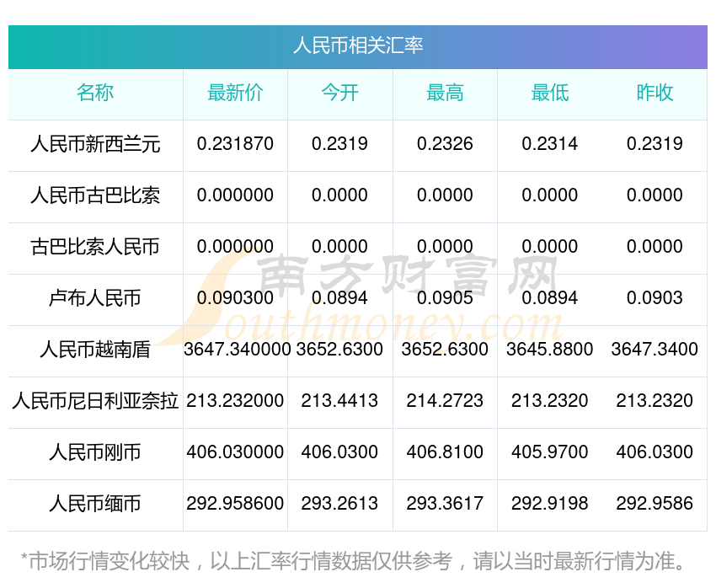Click low value 405.9700
Viewport: 716px width, 588px height.
(550, 452)
